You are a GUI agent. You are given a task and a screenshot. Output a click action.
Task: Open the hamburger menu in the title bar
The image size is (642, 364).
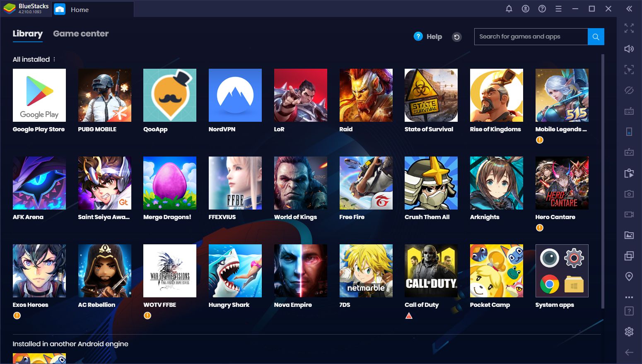pos(558,8)
